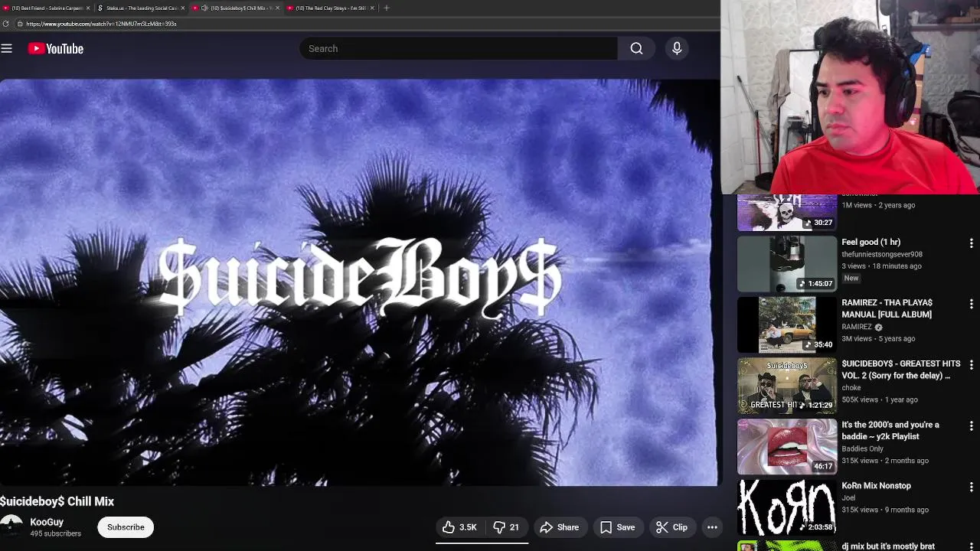Switch to the Stake.us browser tab
This screenshot has width=980, height=551.
click(141, 8)
